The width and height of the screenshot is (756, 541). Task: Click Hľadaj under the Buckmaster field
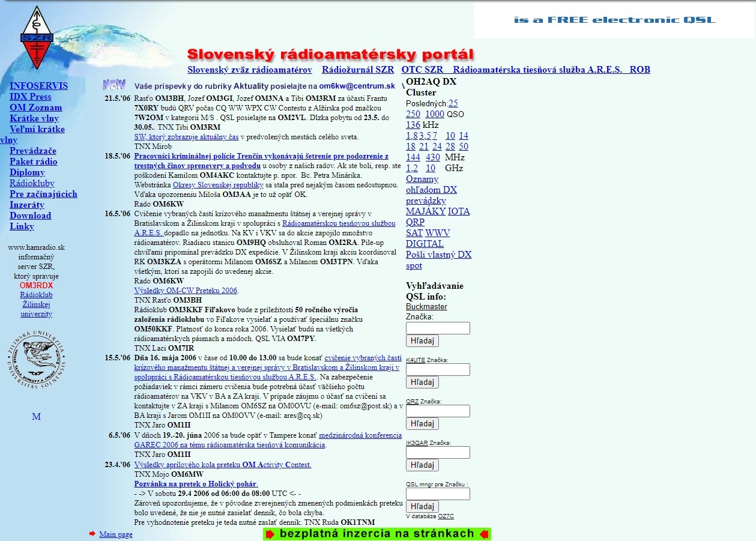point(422,341)
